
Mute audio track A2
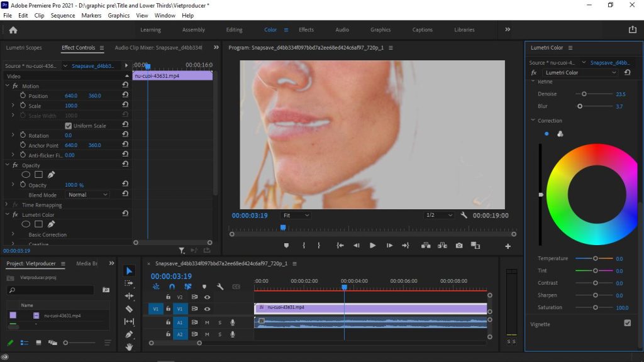[x=208, y=334]
